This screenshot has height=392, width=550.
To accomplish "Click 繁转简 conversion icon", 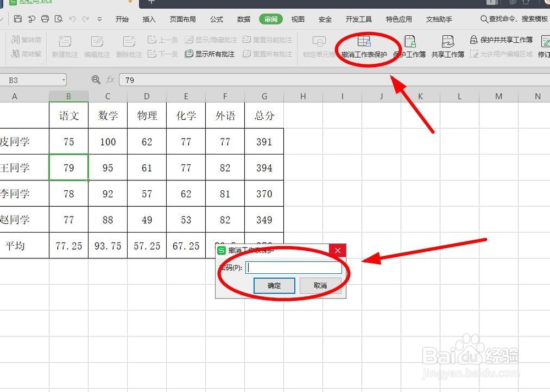I will (x=26, y=40).
